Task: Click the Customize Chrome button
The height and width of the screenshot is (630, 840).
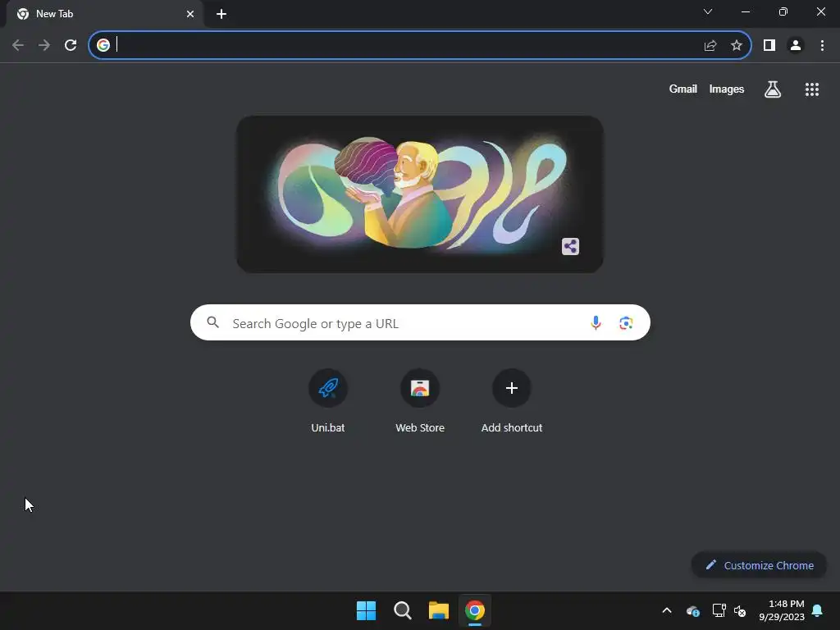Action: (759, 565)
